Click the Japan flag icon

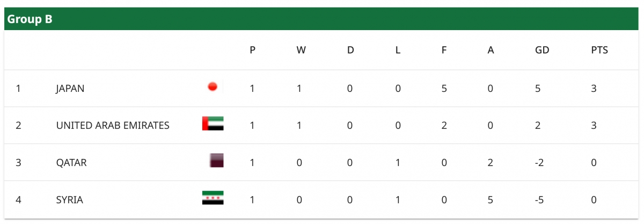tap(213, 86)
